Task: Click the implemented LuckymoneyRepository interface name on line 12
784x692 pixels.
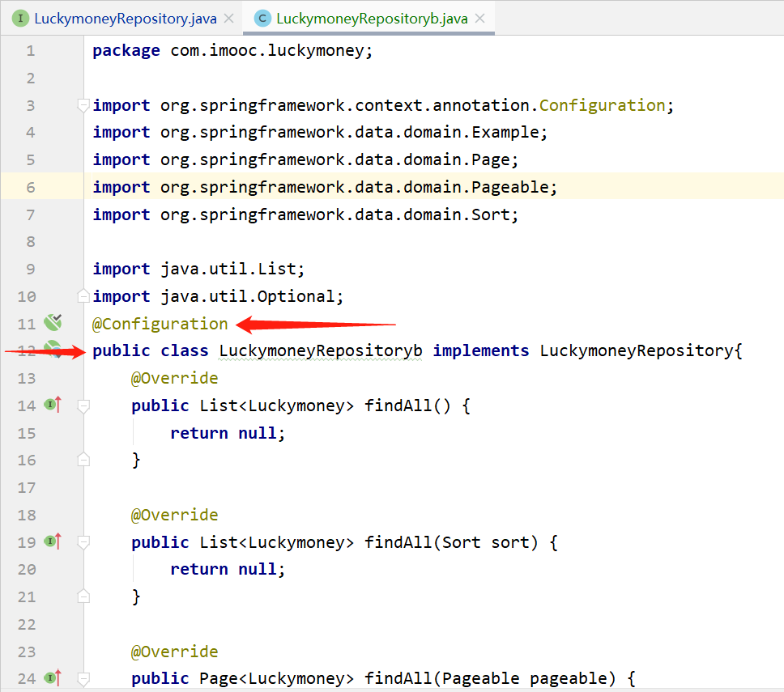Action: 637,350
